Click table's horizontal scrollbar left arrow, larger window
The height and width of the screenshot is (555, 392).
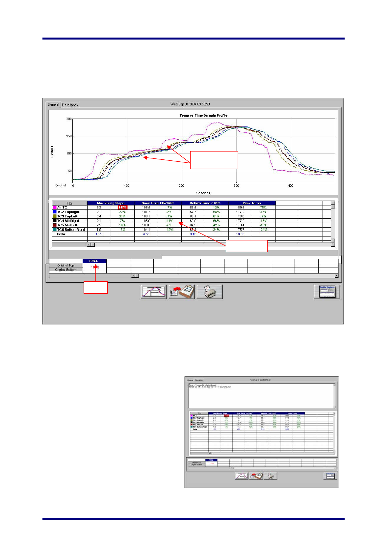click(89, 245)
